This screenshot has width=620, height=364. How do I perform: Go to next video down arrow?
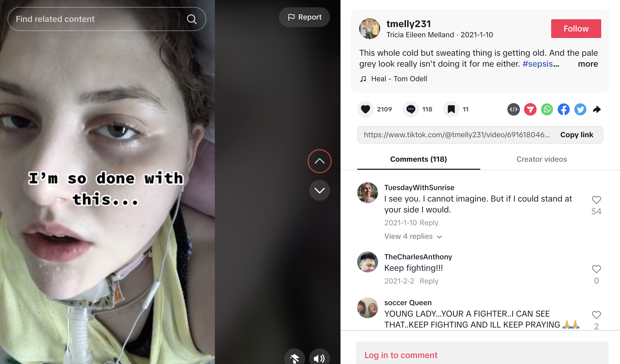click(x=319, y=190)
